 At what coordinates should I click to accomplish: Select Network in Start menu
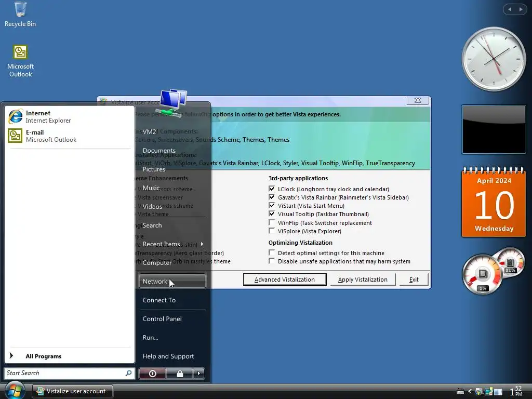point(172,281)
